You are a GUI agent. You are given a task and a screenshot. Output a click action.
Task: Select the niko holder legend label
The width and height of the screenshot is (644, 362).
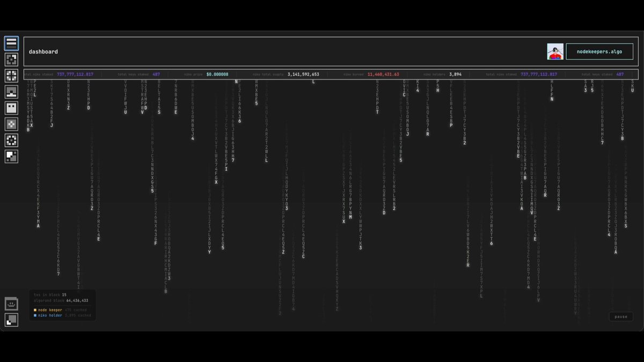(x=50, y=315)
